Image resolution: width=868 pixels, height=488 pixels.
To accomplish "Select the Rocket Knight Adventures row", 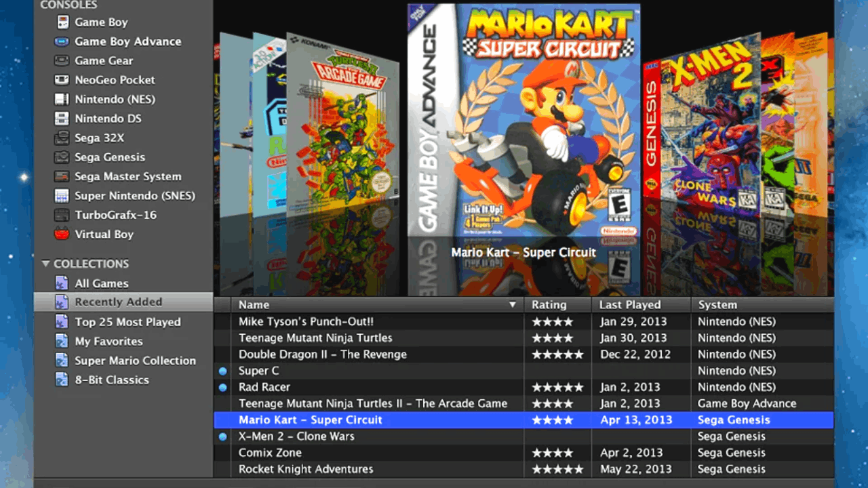I will click(x=524, y=469).
